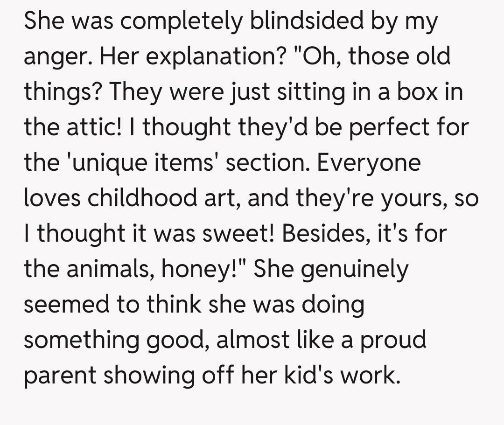
Task: Tap the word "parent" in the last line
Action: [x=60, y=376]
